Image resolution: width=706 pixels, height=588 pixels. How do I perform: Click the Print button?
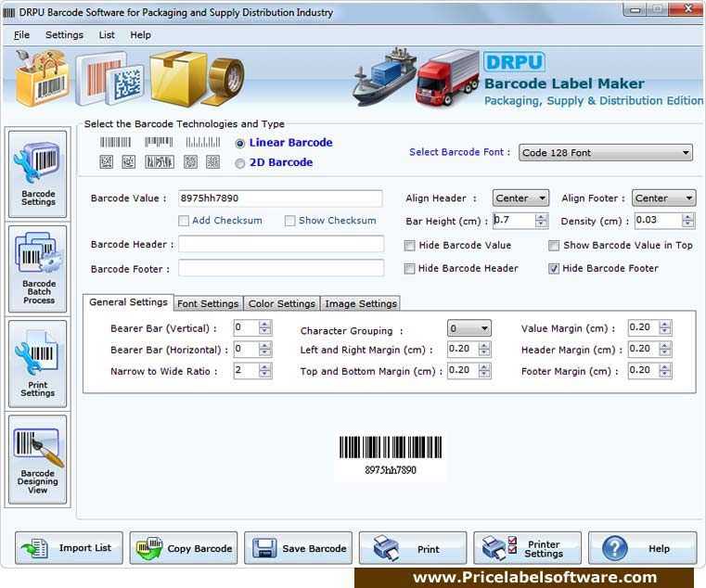tap(413, 548)
